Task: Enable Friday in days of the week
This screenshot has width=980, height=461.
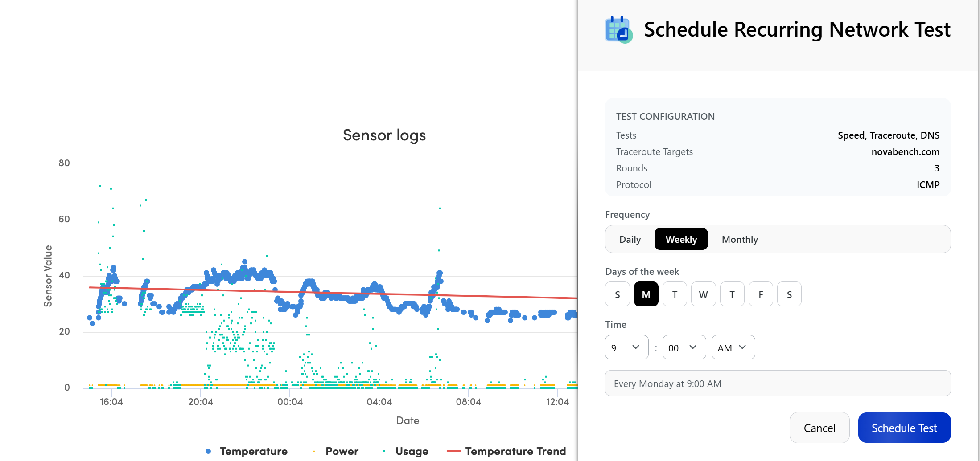Action: pyautogui.click(x=761, y=294)
